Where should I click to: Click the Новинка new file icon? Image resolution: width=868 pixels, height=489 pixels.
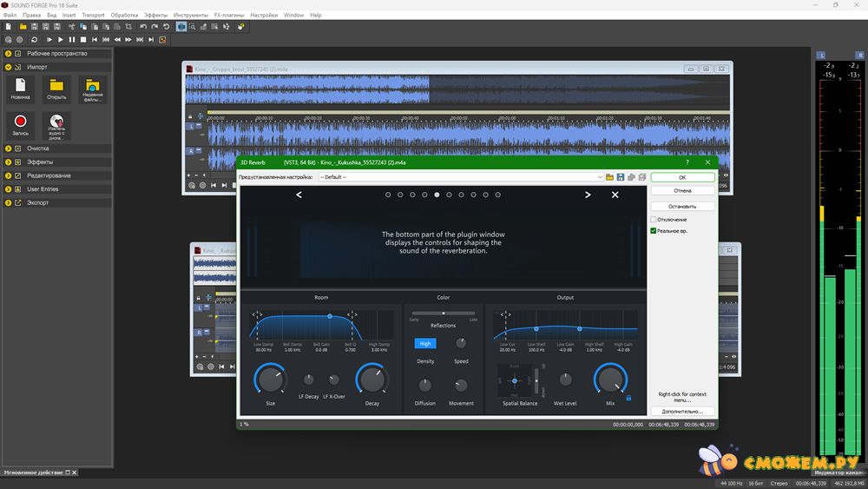pyautogui.click(x=21, y=86)
